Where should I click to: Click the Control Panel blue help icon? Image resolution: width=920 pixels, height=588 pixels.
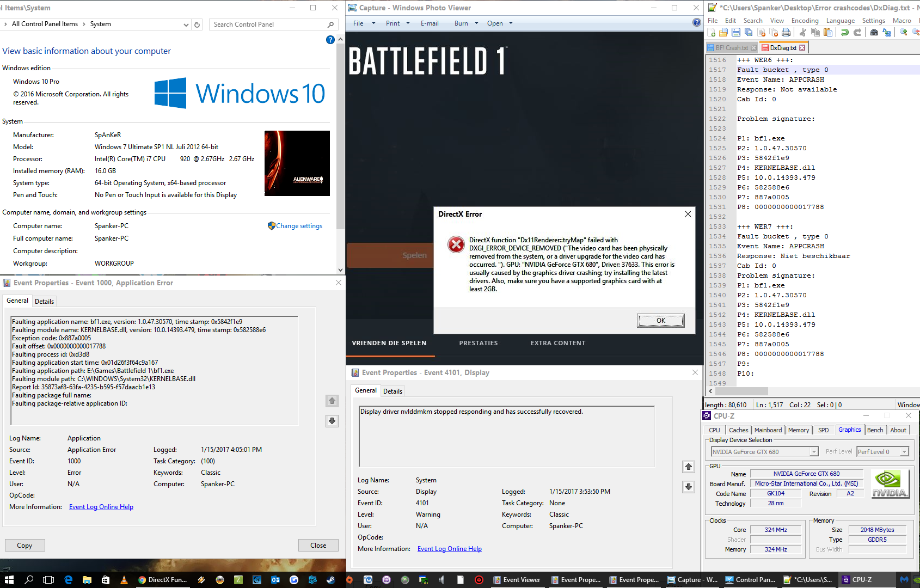(330, 40)
